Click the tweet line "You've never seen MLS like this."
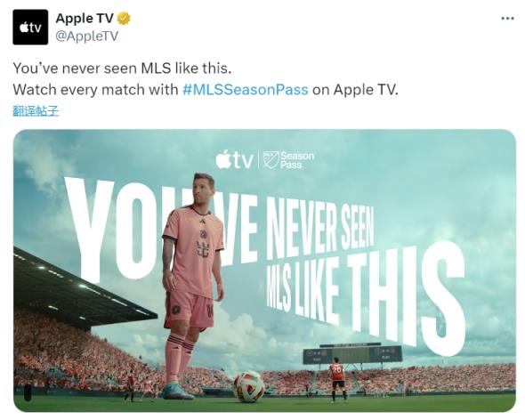This screenshot has width=525, height=420. 122,69
